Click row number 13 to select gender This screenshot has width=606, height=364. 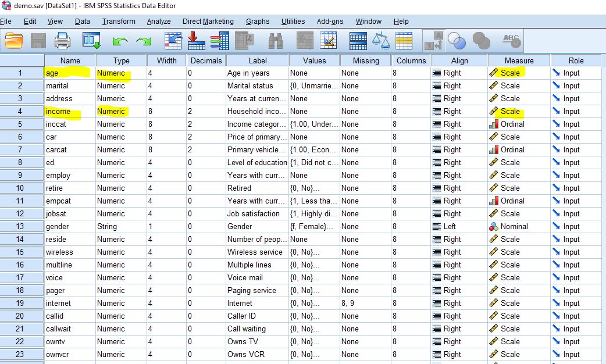pos(22,226)
